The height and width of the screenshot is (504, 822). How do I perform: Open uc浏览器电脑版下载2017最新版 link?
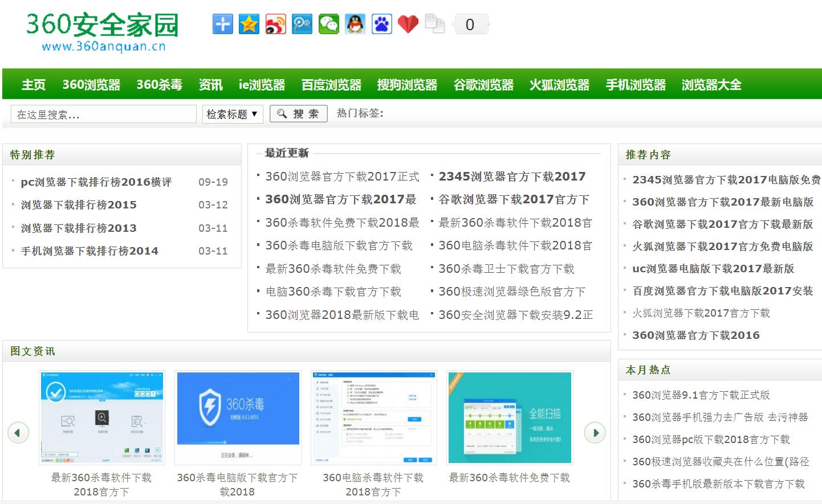coord(713,269)
